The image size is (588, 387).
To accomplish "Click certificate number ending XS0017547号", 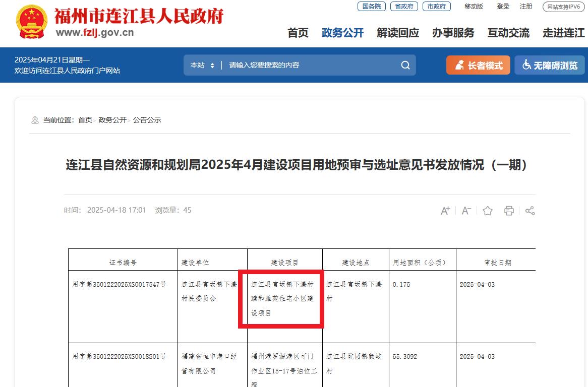I will click(119, 284).
